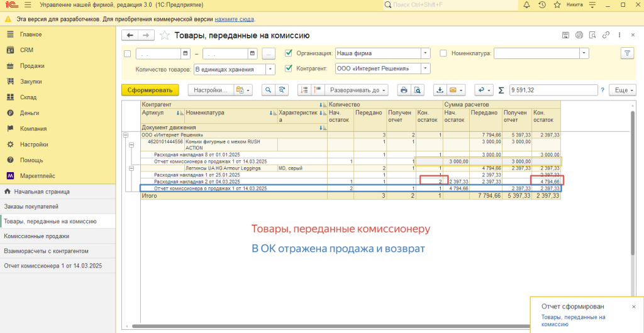Screen dimensions: 644x333
Task: Switch to Начальная страница tab
Action: pyautogui.click(x=58, y=192)
